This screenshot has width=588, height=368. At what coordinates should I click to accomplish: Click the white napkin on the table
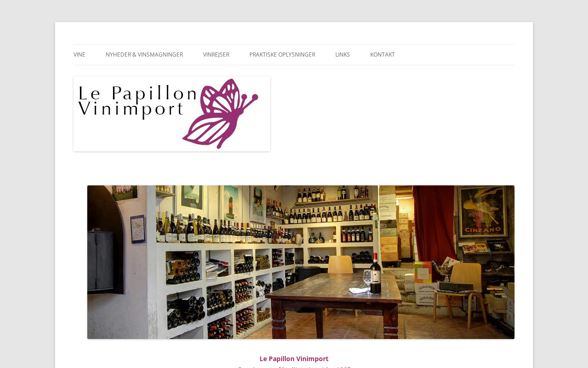click(x=357, y=291)
